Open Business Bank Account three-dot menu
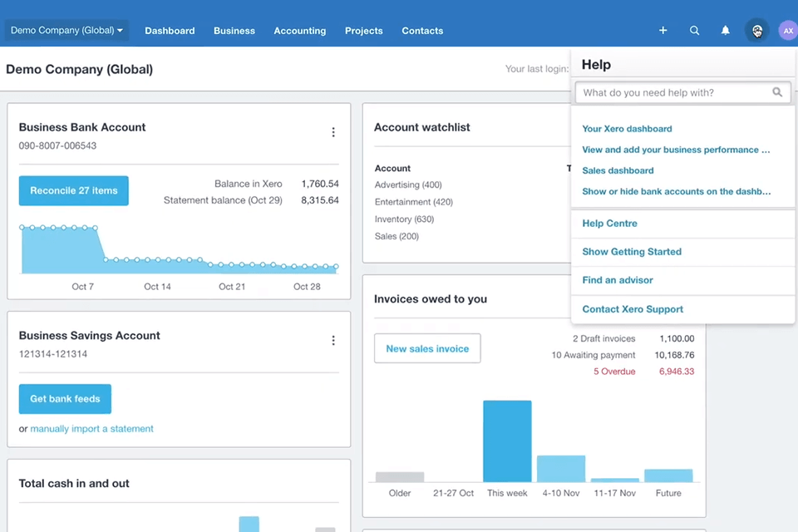798x532 pixels. click(333, 132)
